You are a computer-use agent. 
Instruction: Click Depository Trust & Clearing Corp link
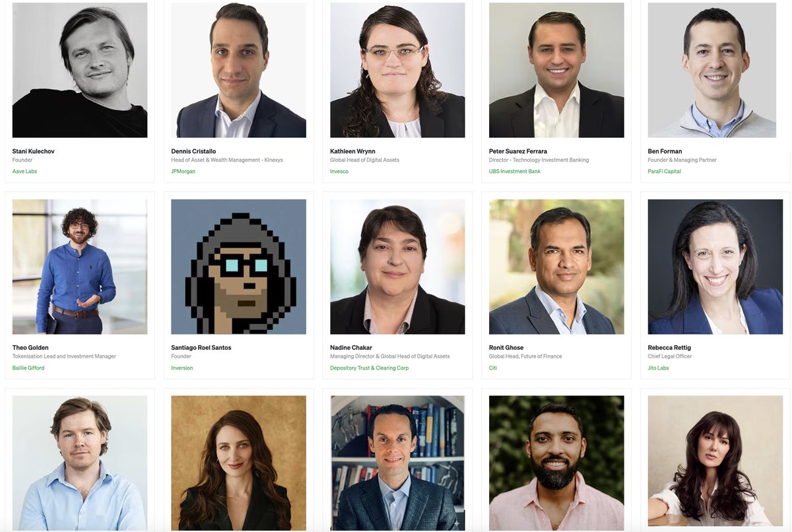coord(370,368)
